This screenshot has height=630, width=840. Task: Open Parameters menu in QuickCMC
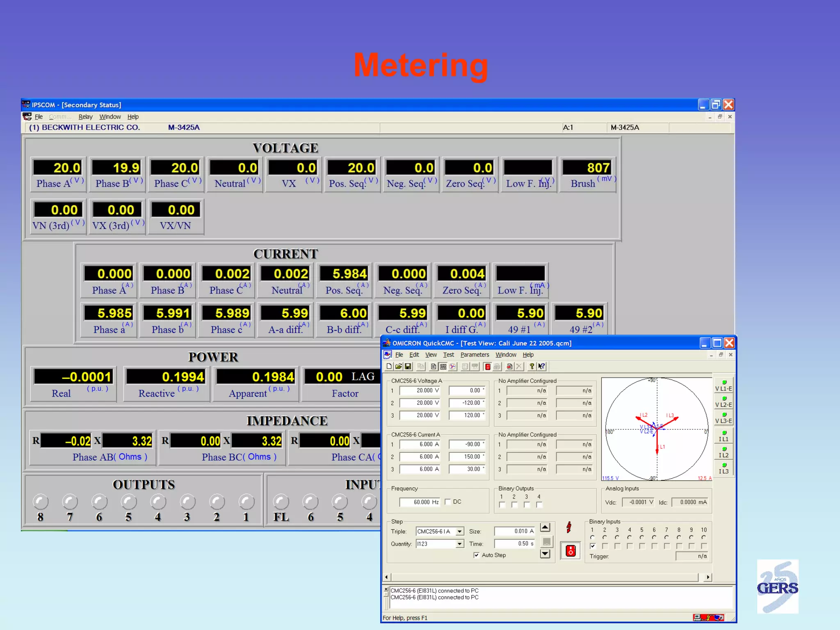coord(475,355)
